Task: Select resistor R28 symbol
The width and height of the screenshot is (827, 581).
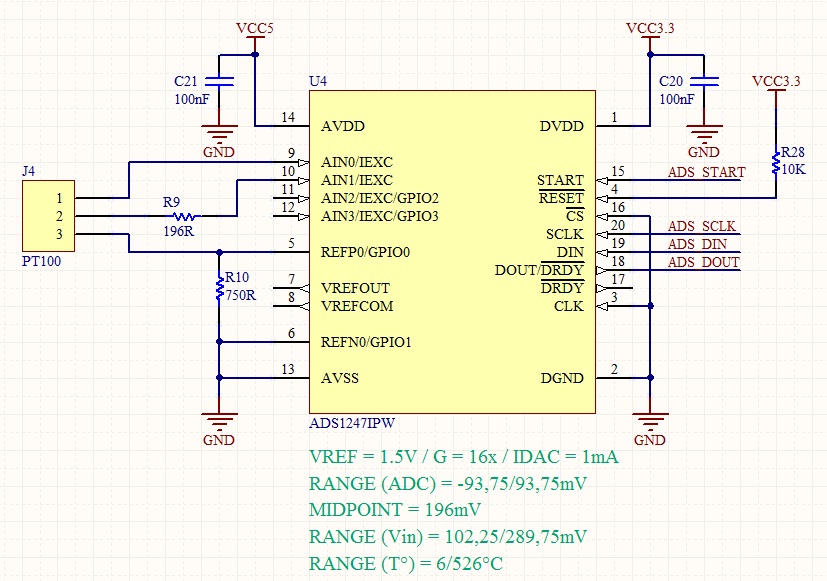Action: 776,162
